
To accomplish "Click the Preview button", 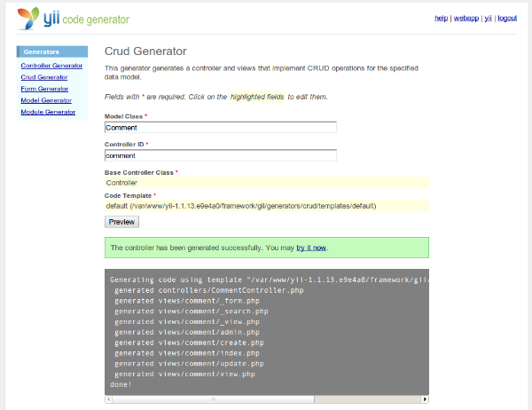I will click(121, 222).
